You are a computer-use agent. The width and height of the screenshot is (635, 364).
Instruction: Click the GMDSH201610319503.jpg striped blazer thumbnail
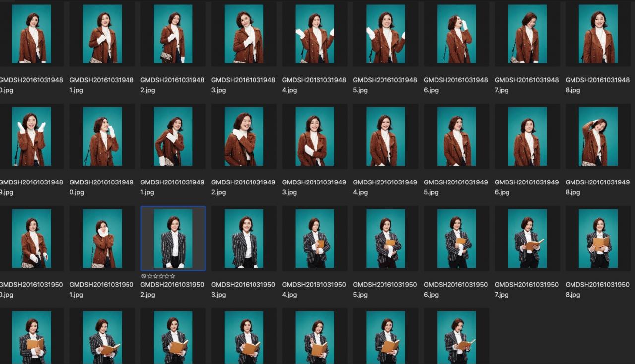[x=244, y=239]
